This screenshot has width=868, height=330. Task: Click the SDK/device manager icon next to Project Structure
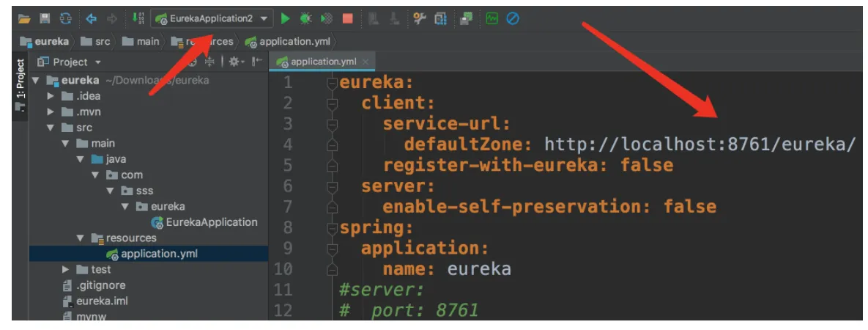[466, 19]
